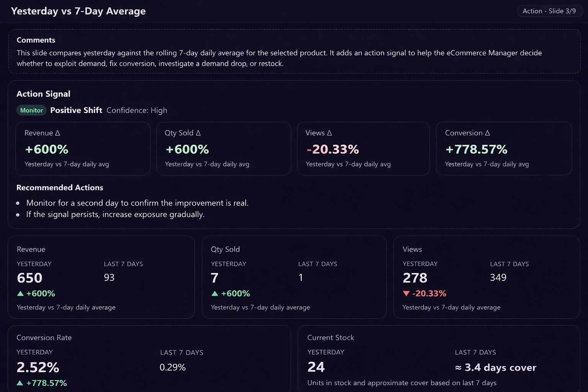Click the Revenue yesterday value 650
The height and width of the screenshot is (392, 588).
point(29,278)
